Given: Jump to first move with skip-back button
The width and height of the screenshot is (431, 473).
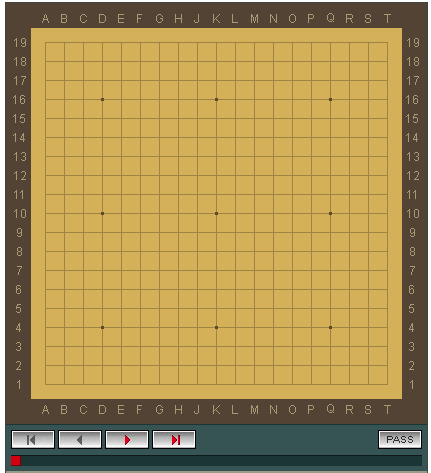Looking at the screenshot, I should pos(33,440).
